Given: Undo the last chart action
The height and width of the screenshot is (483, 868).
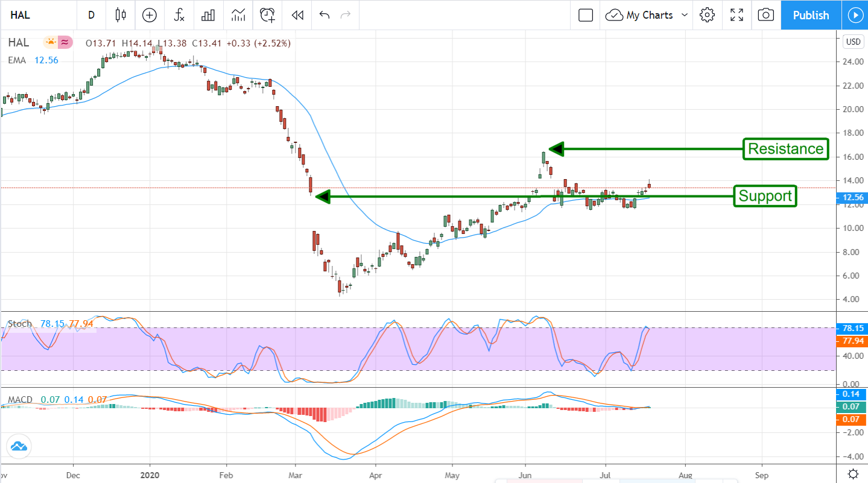Looking at the screenshot, I should coord(325,15).
